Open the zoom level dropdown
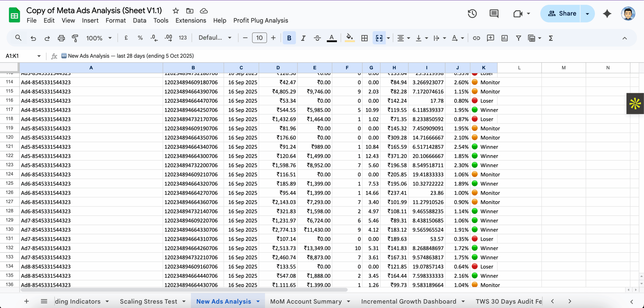This screenshot has height=308, width=644. tap(99, 38)
